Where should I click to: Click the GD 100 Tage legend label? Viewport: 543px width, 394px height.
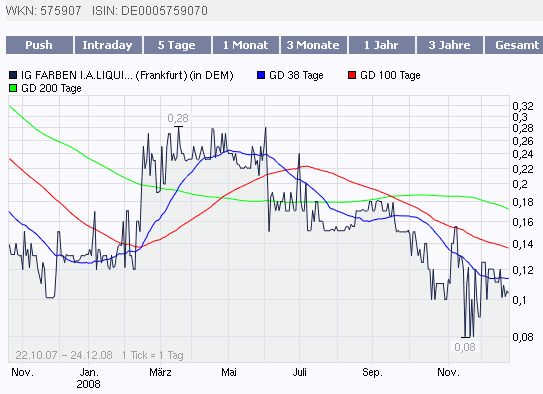click(x=390, y=75)
